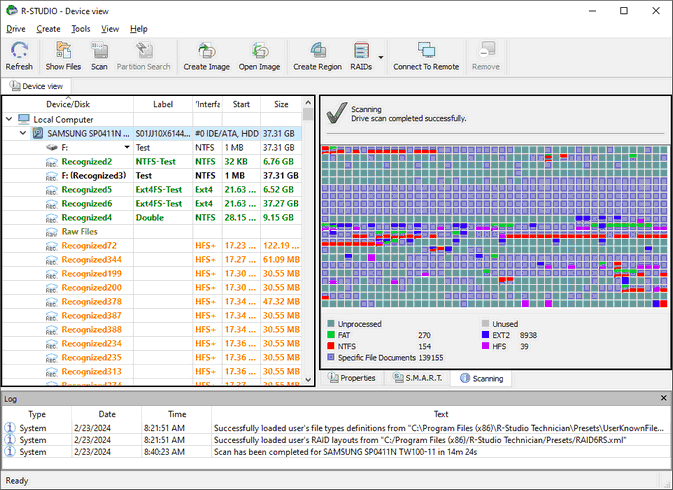Click the Show Files toolbar icon
673x490 pixels.
(x=63, y=50)
